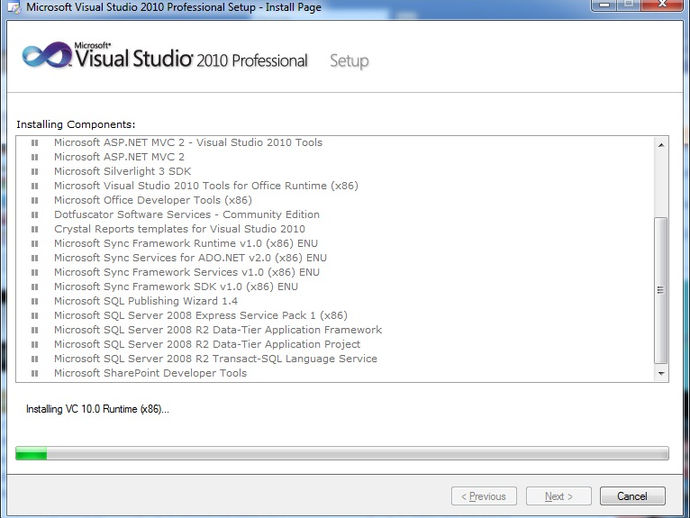The width and height of the screenshot is (690, 518).
Task: Select Microsoft SQL Publishing Wizard 1.4 entry
Action: click(146, 301)
